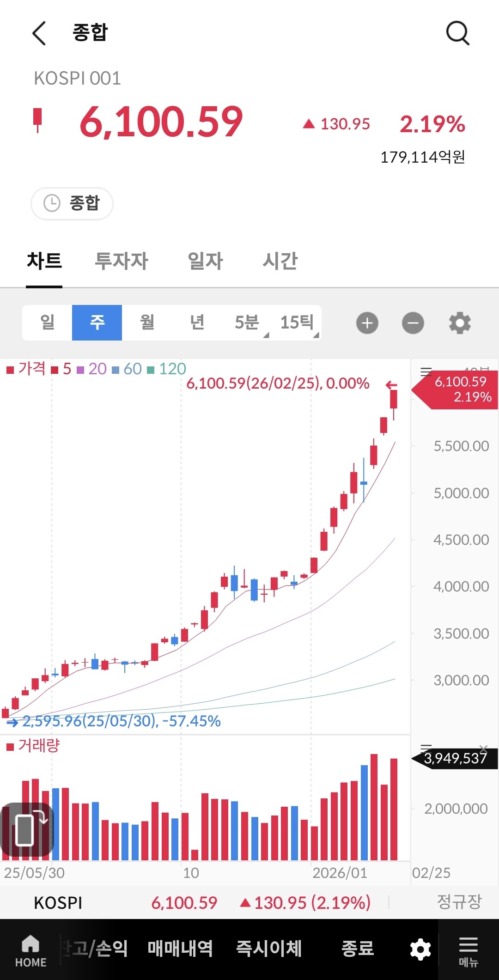Zoom in the chart with the plus icon
Screen dimensions: 499x980
pyautogui.click(x=367, y=323)
